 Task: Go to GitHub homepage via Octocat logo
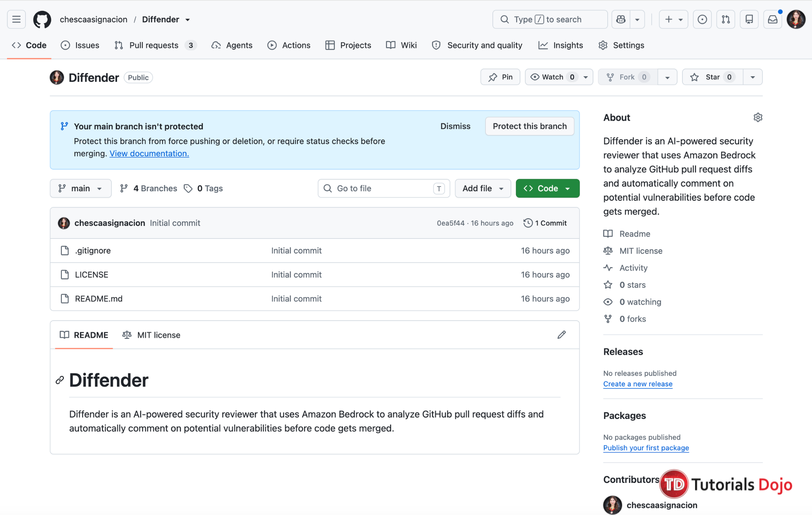click(x=42, y=19)
